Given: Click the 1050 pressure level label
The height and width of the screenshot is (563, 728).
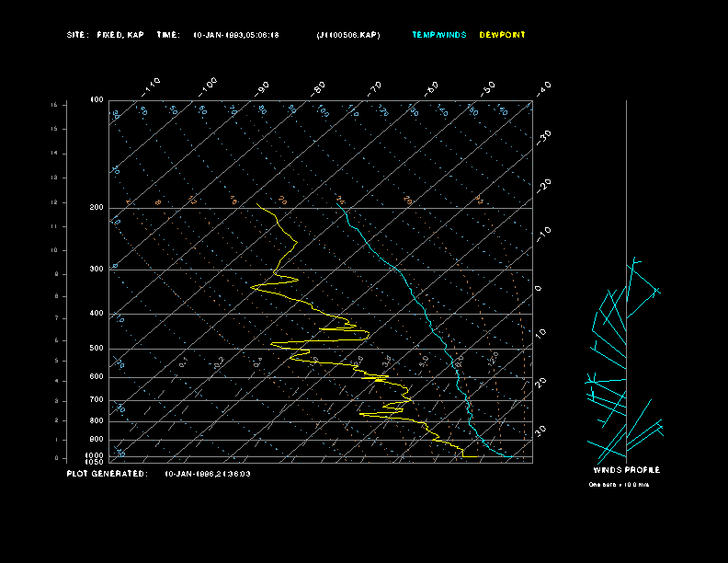Looking at the screenshot, I should click(x=95, y=462).
